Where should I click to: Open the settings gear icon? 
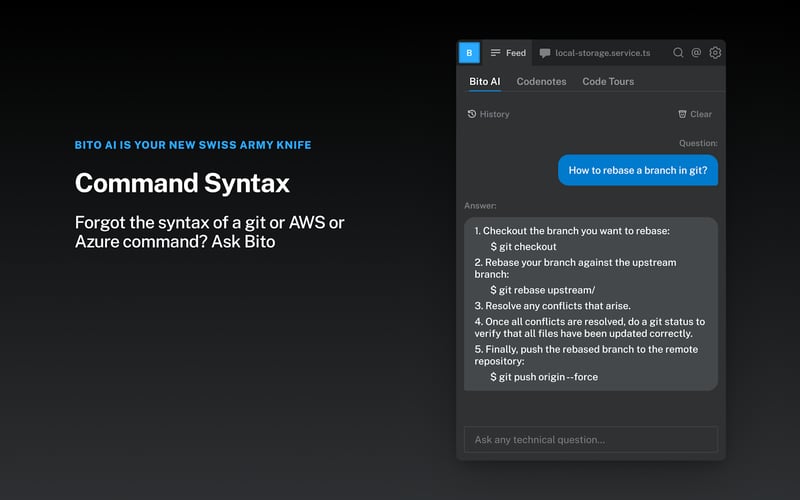click(715, 53)
